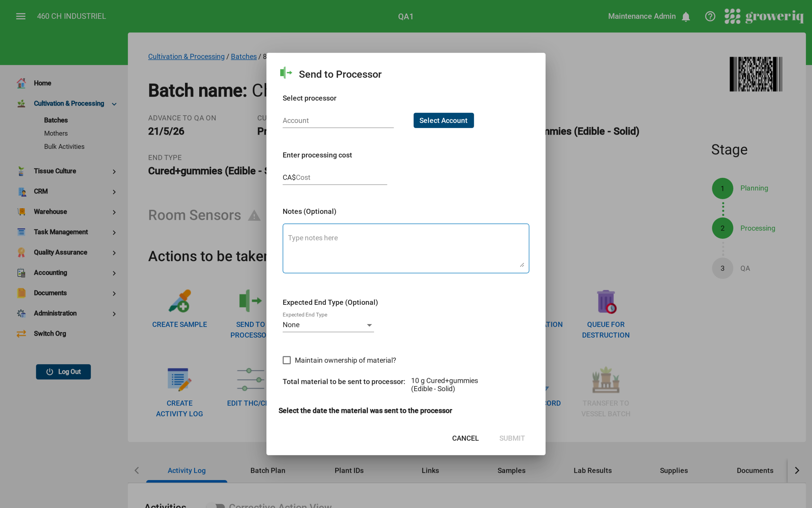Click the Log Out button
812x508 pixels.
click(63, 371)
